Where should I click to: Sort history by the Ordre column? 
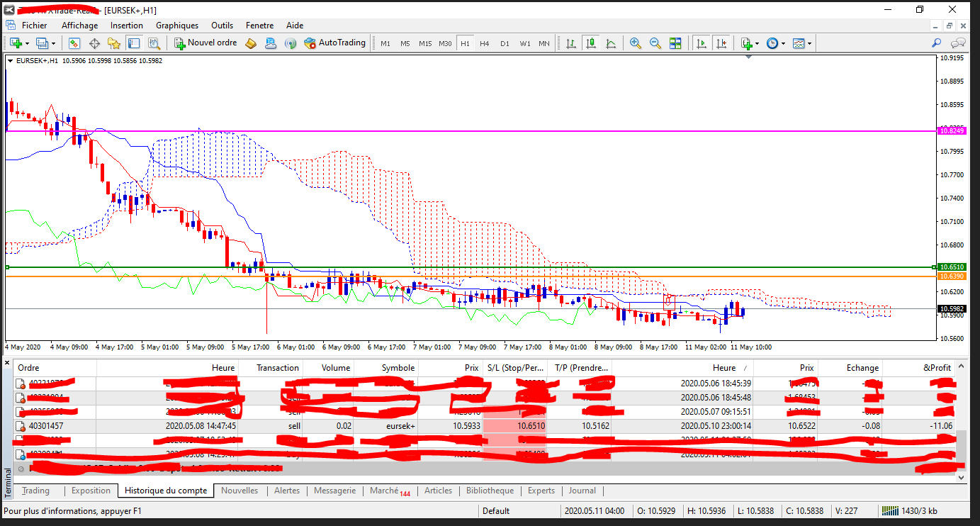click(55, 368)
